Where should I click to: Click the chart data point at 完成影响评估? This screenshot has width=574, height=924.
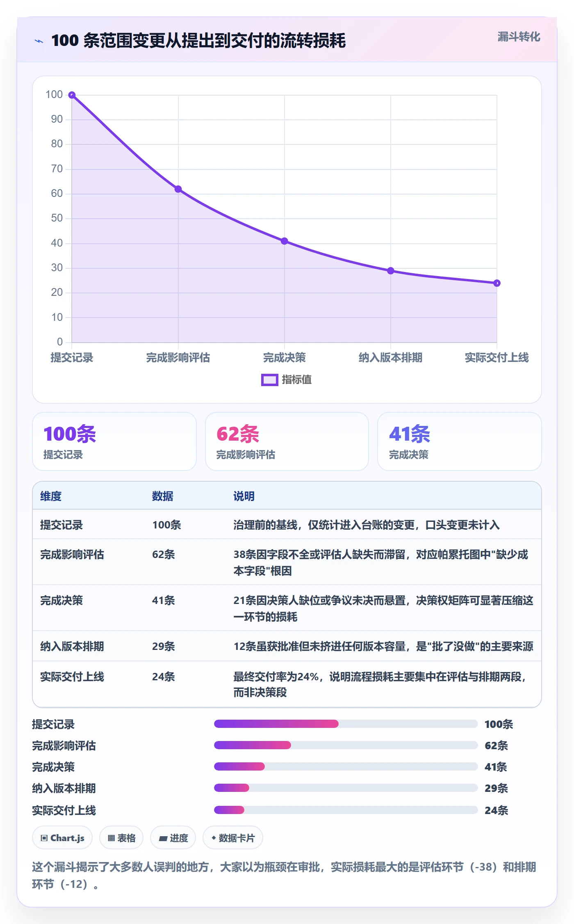[x=178, y=189]
